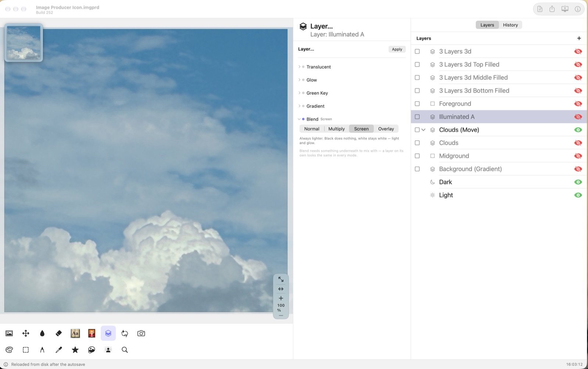The image size is (588, 369).
Task: Click the 'Layer: Illuminated A' subtitle
Action: coord(337,35)
